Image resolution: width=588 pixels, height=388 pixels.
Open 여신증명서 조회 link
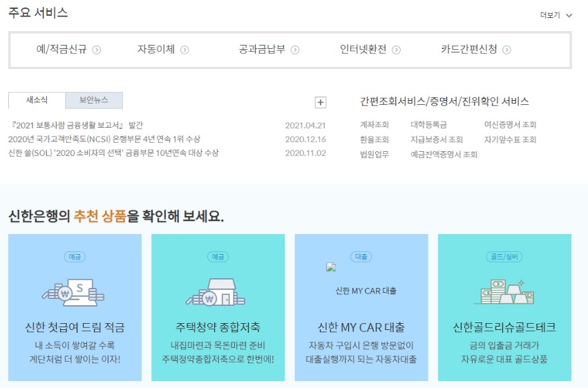click(x=510, y=125)
